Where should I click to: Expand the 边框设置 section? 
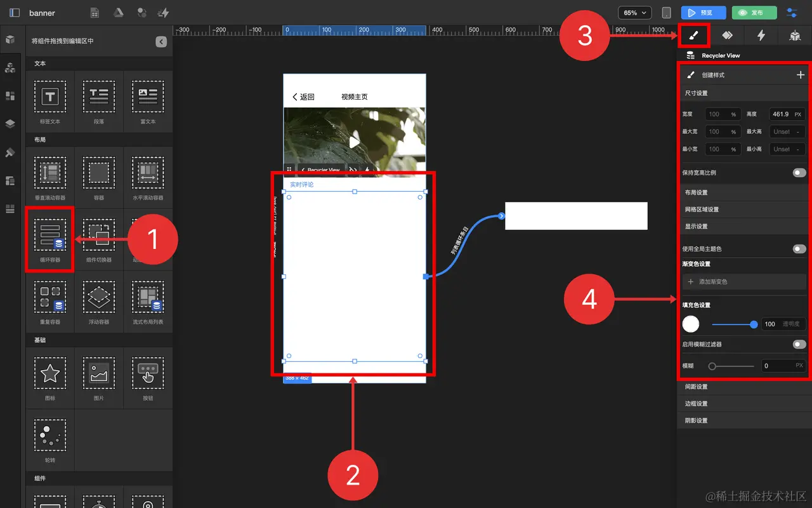(x=743, y=404)
